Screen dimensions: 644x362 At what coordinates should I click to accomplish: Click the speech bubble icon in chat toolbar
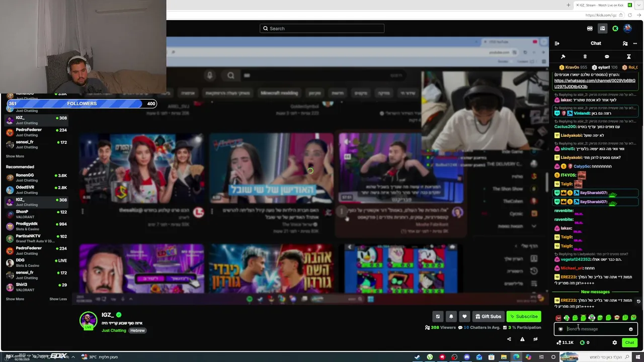point(607,56)
